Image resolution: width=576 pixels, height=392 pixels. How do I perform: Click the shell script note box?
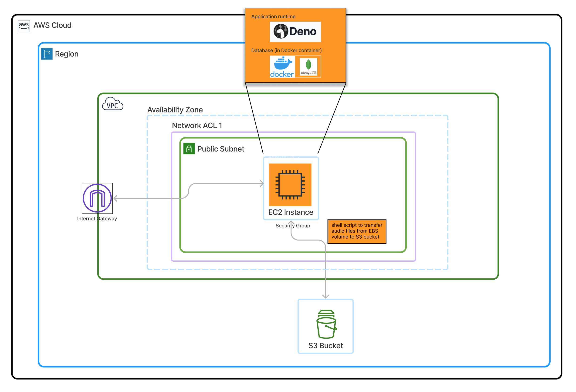[357, 231]
